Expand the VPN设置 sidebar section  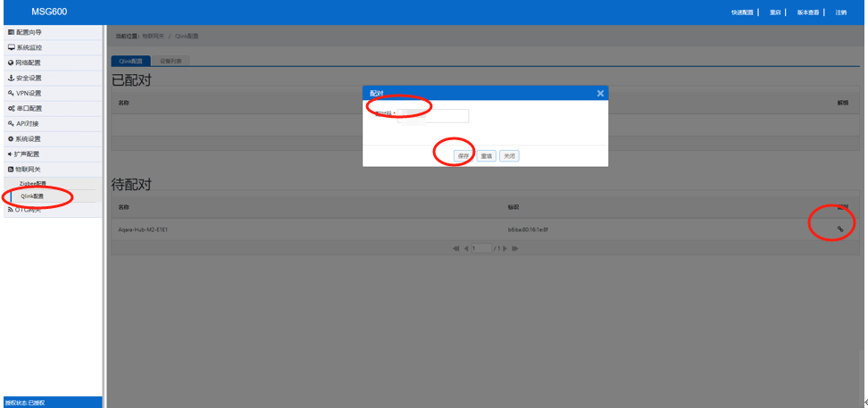pos(29,93)
